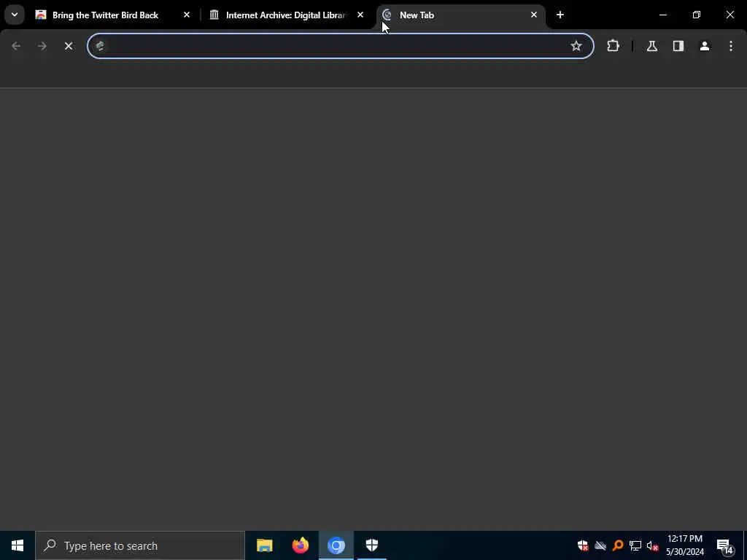Open the Extensions puzzle menu
The height and width of the screenshot is (560, 747).
click(x=613, y=46)
